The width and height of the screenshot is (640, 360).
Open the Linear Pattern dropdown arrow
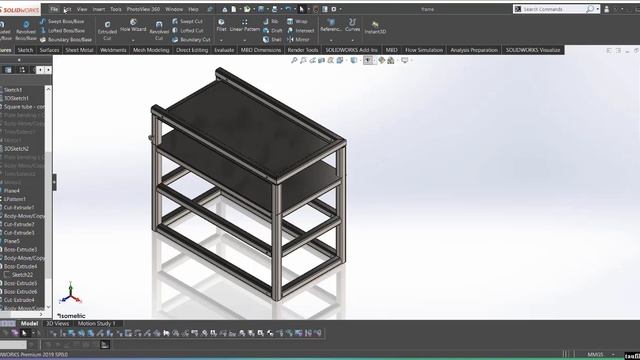[x=244, y=40]
